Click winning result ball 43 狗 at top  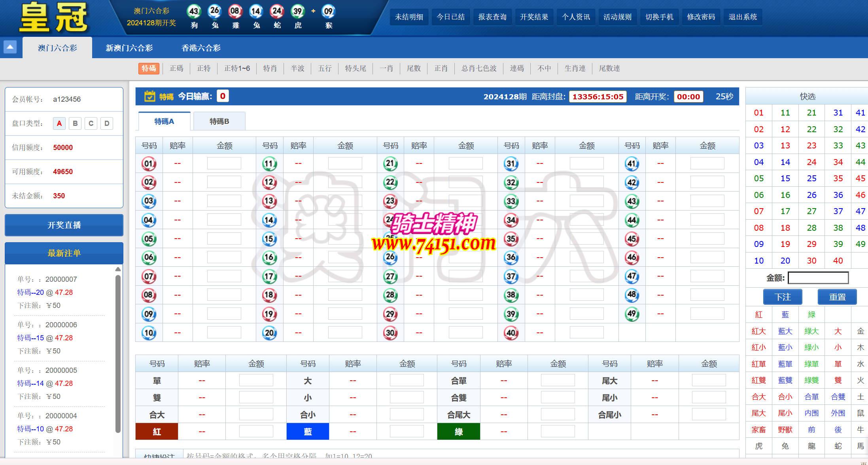tap(193, 11)
